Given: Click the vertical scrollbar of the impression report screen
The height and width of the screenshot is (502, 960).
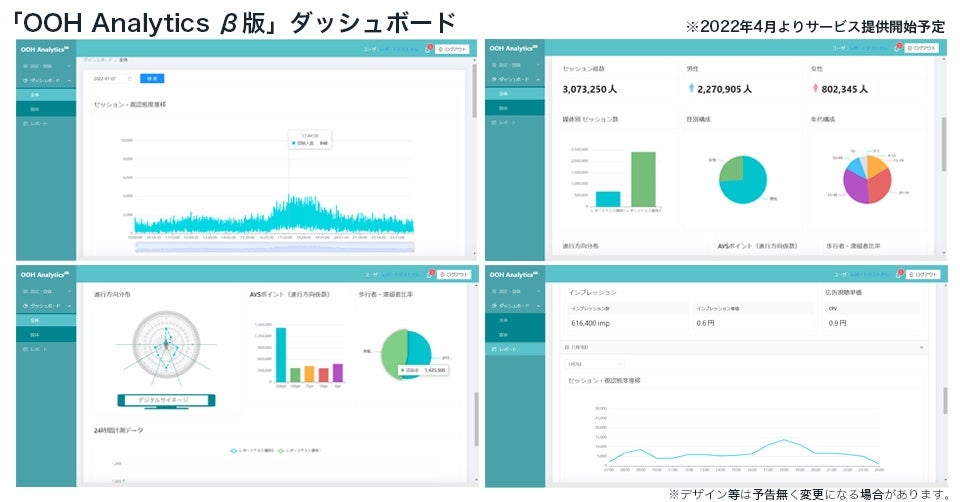Looking at the screenshot, I should (x=943, y=401).
